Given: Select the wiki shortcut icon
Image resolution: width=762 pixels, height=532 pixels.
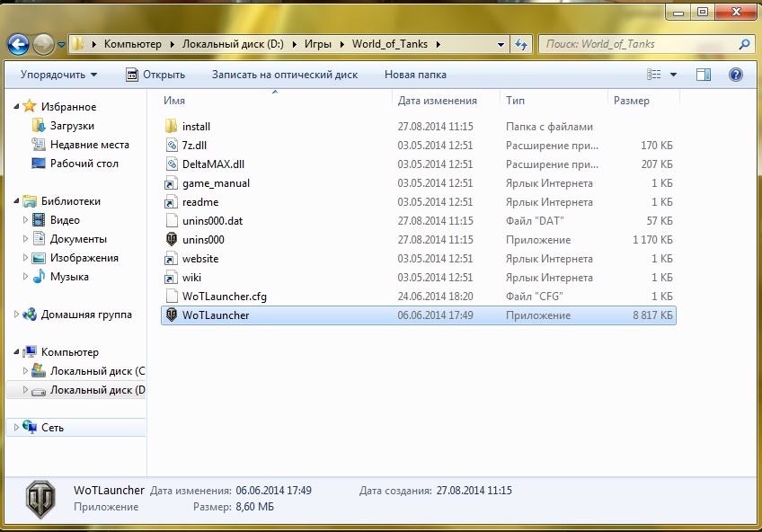Looking at the screenshot, I should point(171,278).
